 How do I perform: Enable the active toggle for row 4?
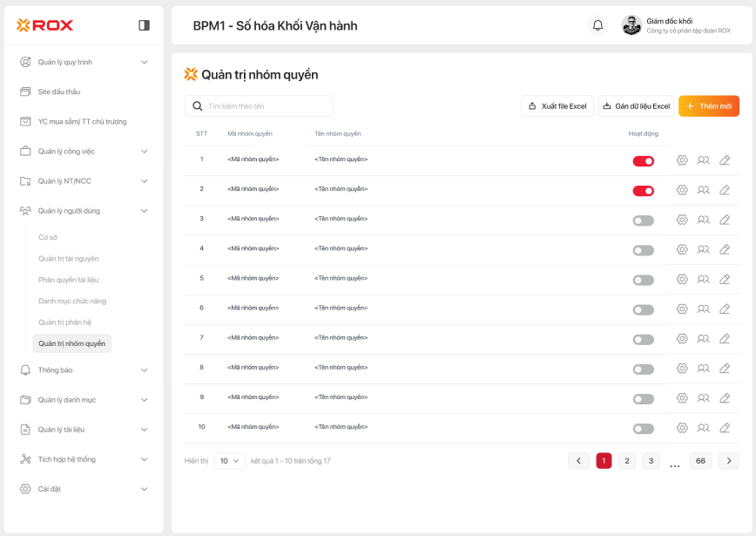click(x=643, y=250)
